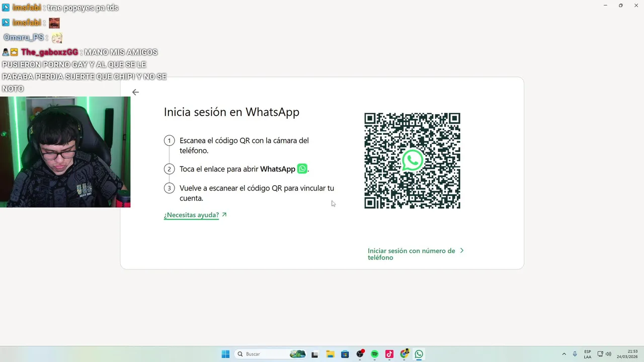Click step 3 text "Vuelve a escanear"
This screenshot has width=644, height=362.
coord(257,193)
